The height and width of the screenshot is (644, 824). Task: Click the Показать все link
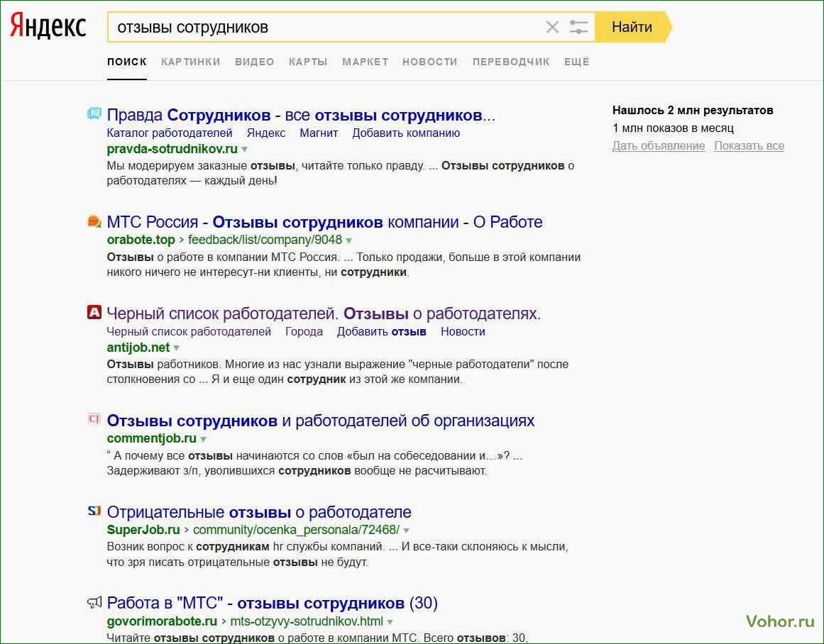[749, 146]
